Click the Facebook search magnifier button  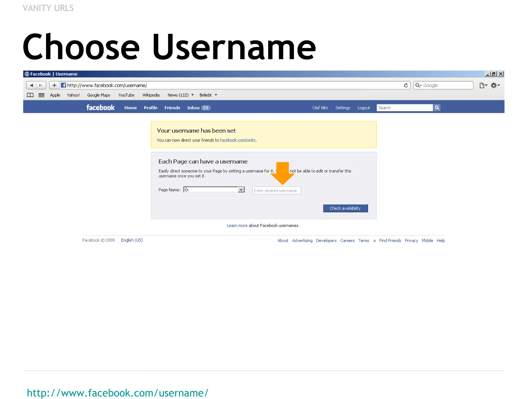point(437,108)
